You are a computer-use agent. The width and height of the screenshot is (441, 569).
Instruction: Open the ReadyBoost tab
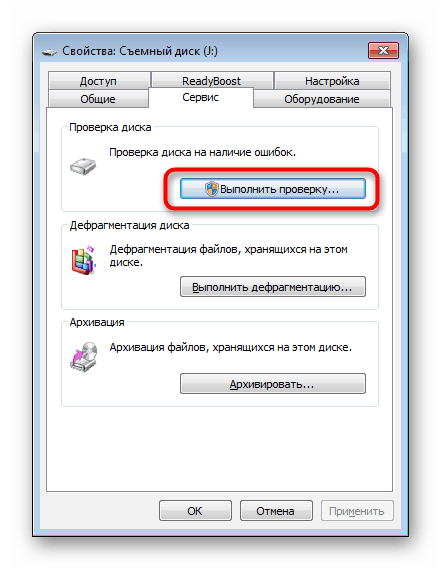(x=212, y=81)
